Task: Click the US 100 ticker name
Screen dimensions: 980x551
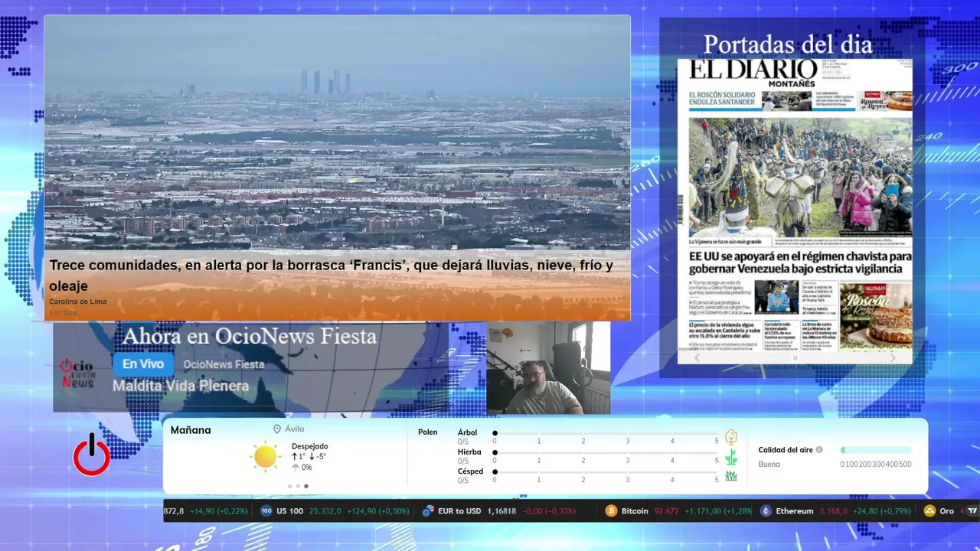Action: pyautogui.click(x=290, y=510)
